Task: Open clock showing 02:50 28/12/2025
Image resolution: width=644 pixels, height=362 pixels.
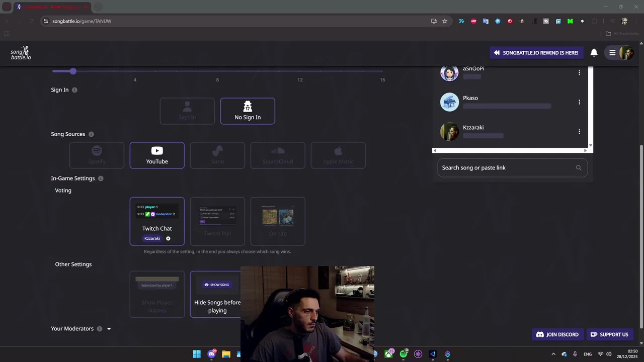Action: [628, 354]
